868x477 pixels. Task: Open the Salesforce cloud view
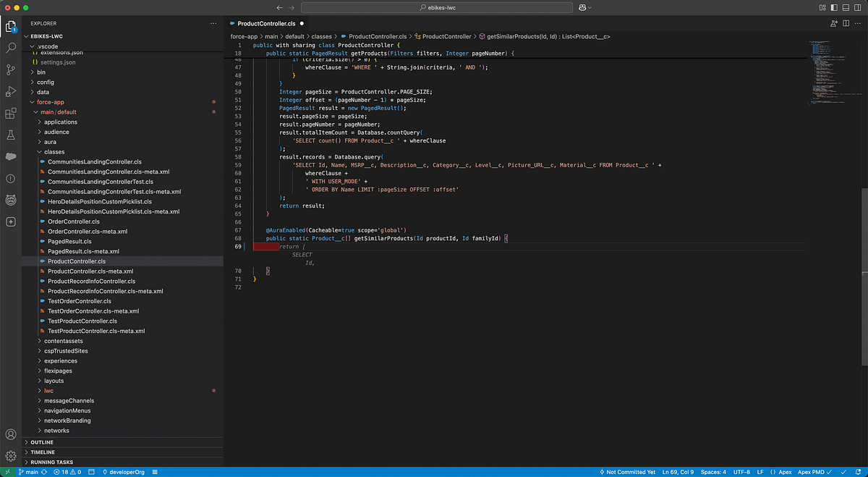pos(11,156)
